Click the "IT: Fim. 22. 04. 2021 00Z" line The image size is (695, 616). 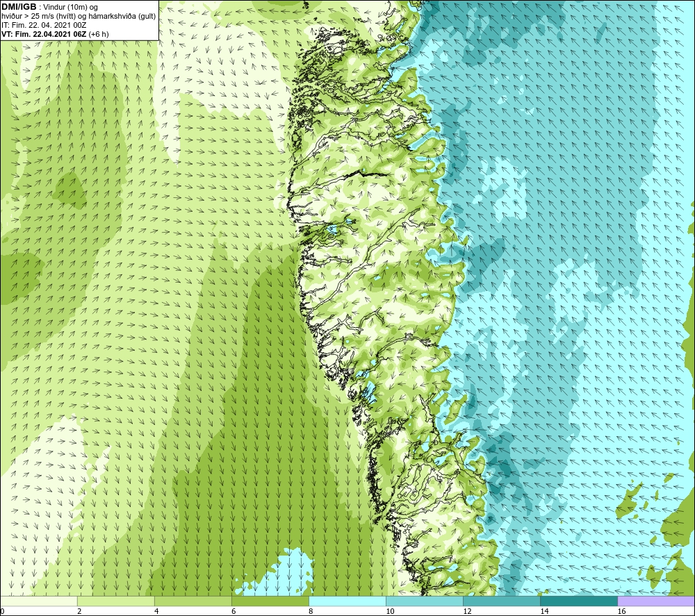pyautogui.click(x=44, y=25)
